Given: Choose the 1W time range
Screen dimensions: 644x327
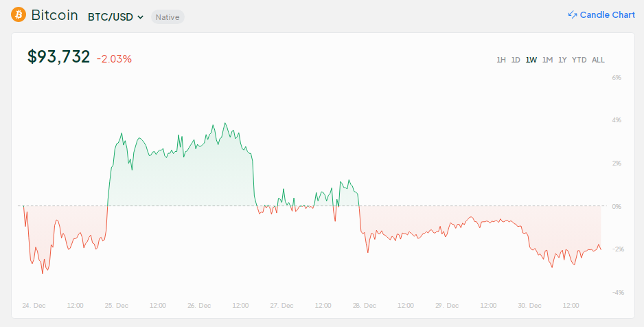Looking at the screenshot, I should 531,60.
